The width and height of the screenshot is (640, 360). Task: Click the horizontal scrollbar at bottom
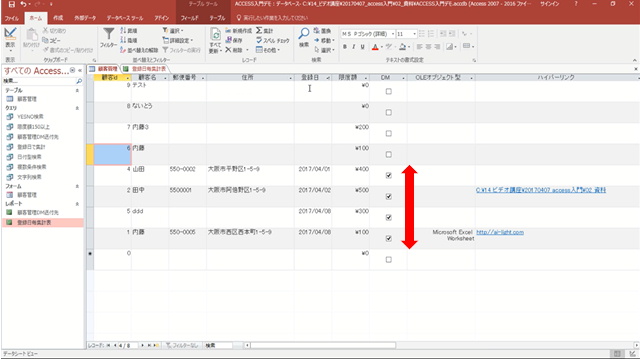coord(323,345)
